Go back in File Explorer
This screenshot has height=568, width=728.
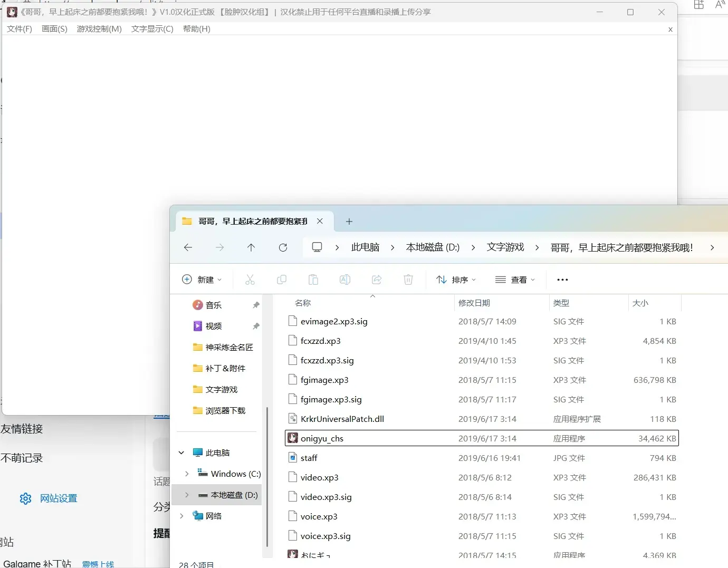click(188, 247)
